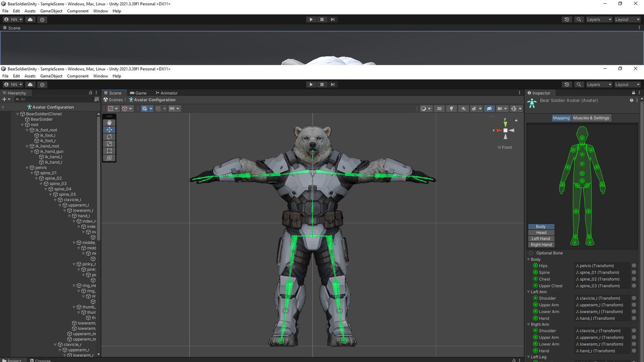
Task: Click the Left Hand mapping button
Action: [541, 239]
